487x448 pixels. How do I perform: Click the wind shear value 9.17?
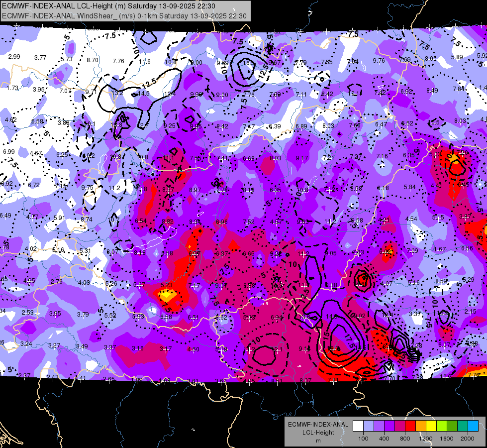click(x=302, y=158)
